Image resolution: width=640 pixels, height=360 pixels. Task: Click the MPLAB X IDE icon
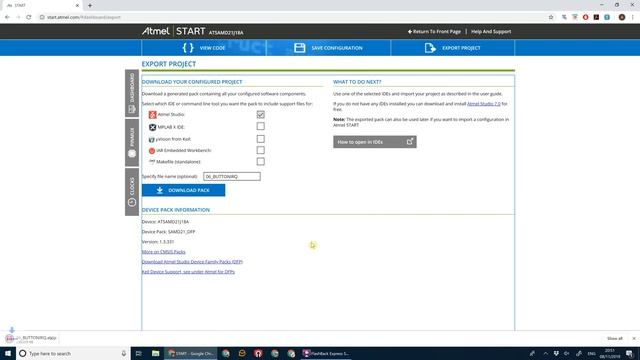click(152, 127)
